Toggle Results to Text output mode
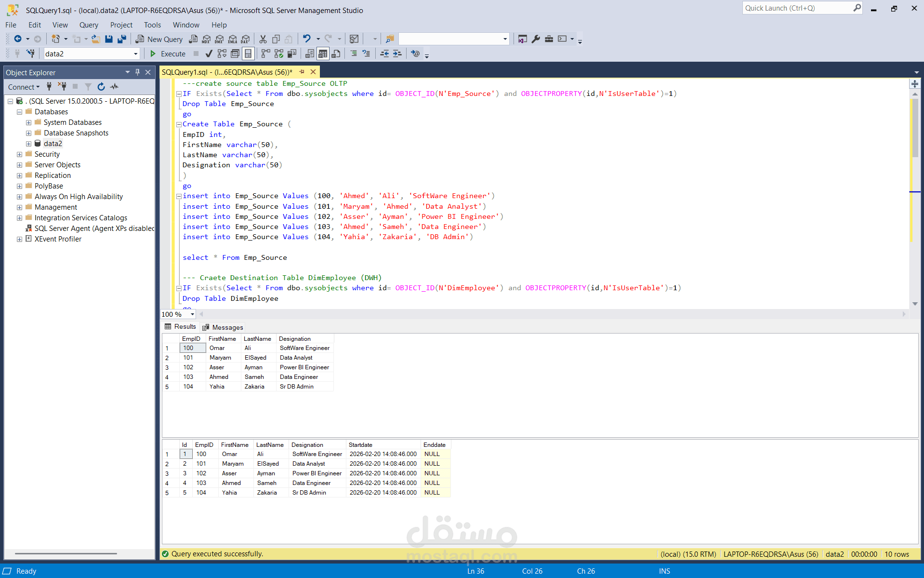Screen dimensions: 924x578 tap(310, 54)
